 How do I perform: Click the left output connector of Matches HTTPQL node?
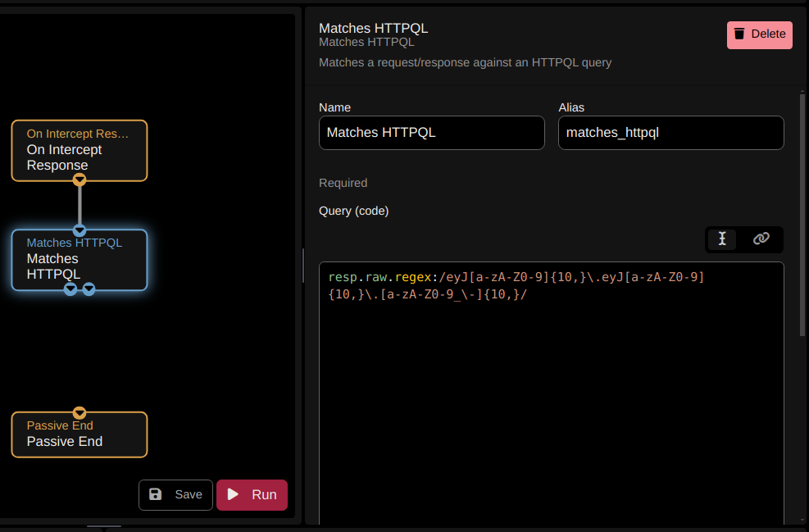(x=70, y=289)
